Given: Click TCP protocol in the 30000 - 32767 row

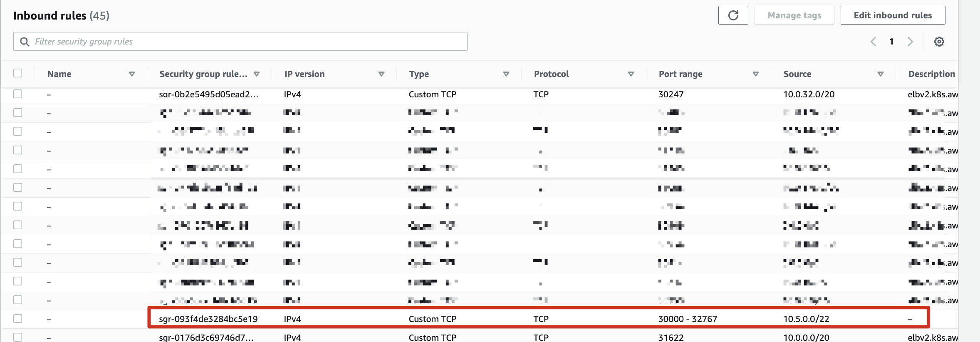Looking at the screenshot, I should [x=541, y=319].
